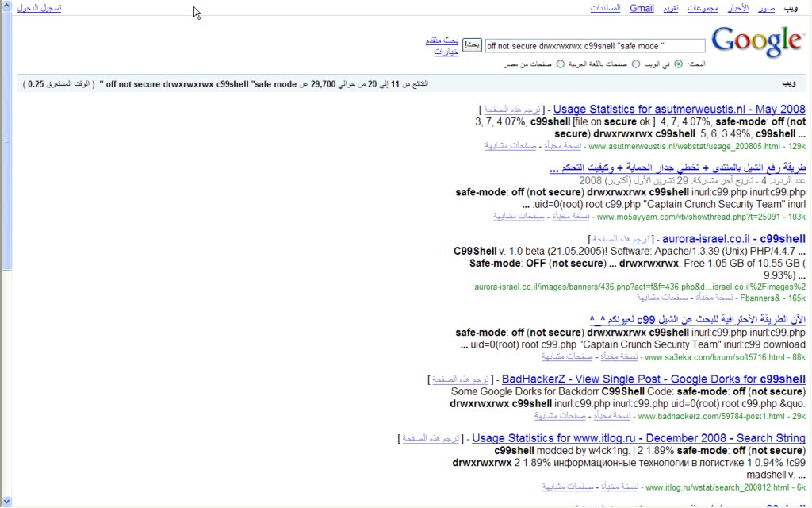Image resolution: width=812 pixels, height=508 pixels.
Task: Open 'Usage Statistics for www.itlog.ru - December 2008' result
Action: [638, 438]
